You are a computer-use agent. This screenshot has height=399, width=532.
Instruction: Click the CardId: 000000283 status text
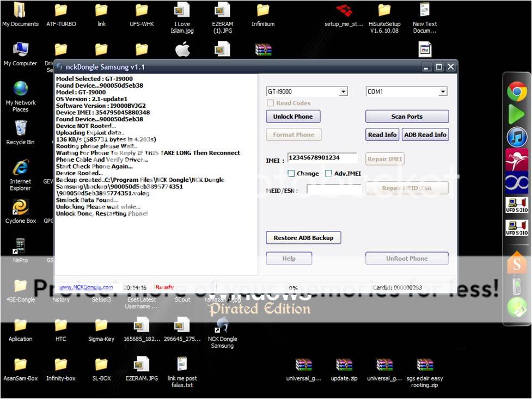tap(398, 287)
